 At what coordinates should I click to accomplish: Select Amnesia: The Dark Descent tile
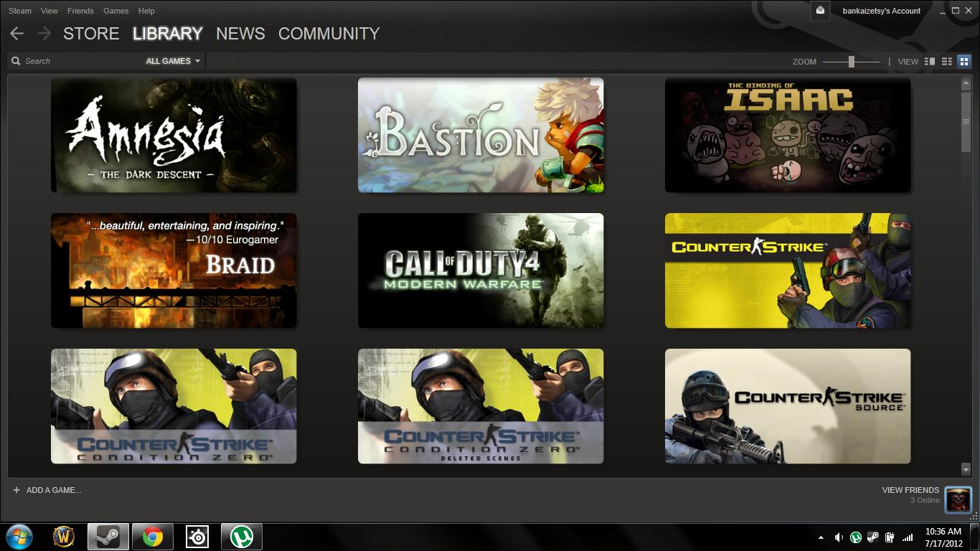174,135
